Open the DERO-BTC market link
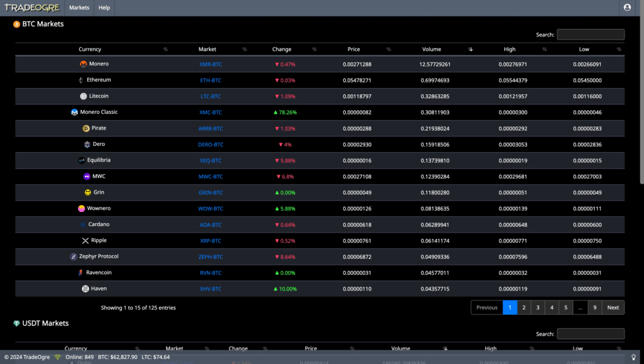 (x=211, y=145)
